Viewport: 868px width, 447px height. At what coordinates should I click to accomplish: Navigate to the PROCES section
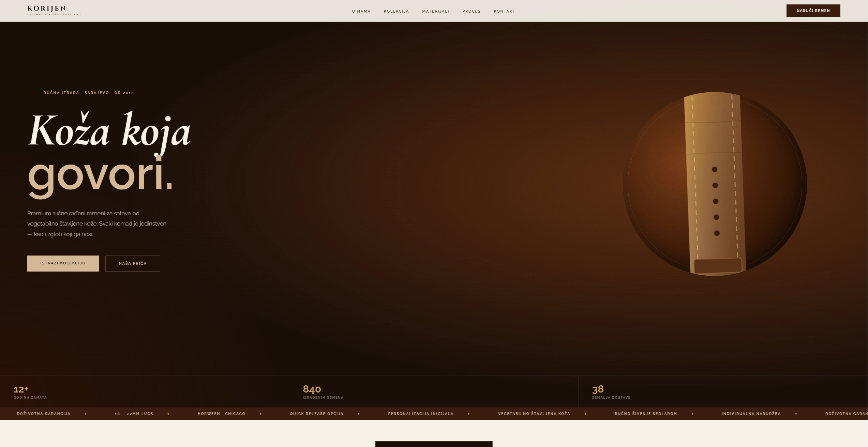point(471,11)
